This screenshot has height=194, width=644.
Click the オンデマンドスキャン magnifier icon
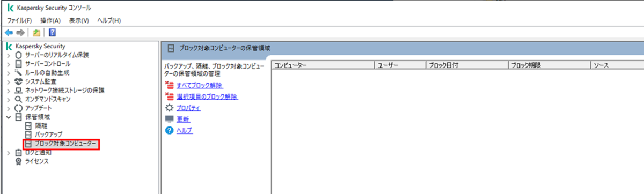19,99
